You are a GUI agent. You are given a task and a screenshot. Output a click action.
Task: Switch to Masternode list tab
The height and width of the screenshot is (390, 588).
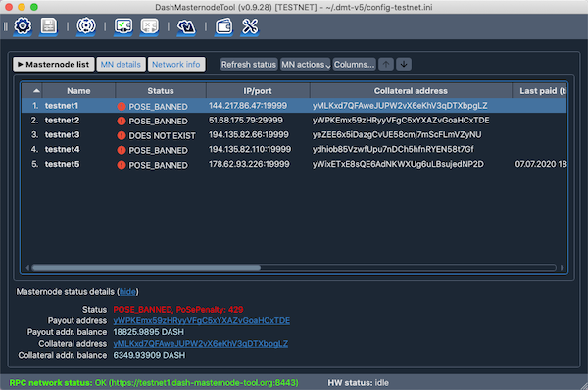[x=54, y=64]
